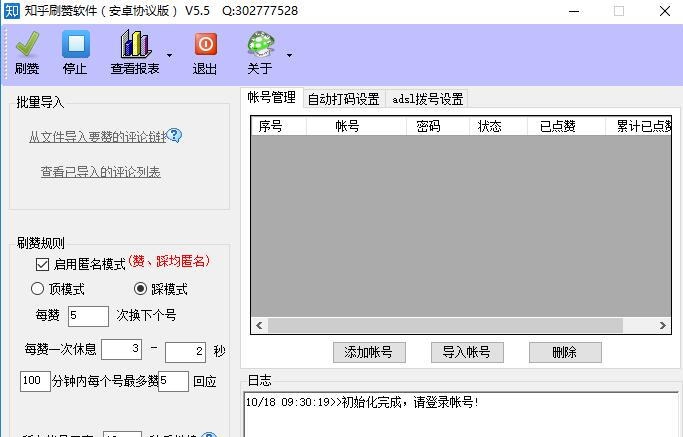Switch to the 自动打码设置 tab
The width and height of the screenshot is (683, 437).
click(344, 99)
